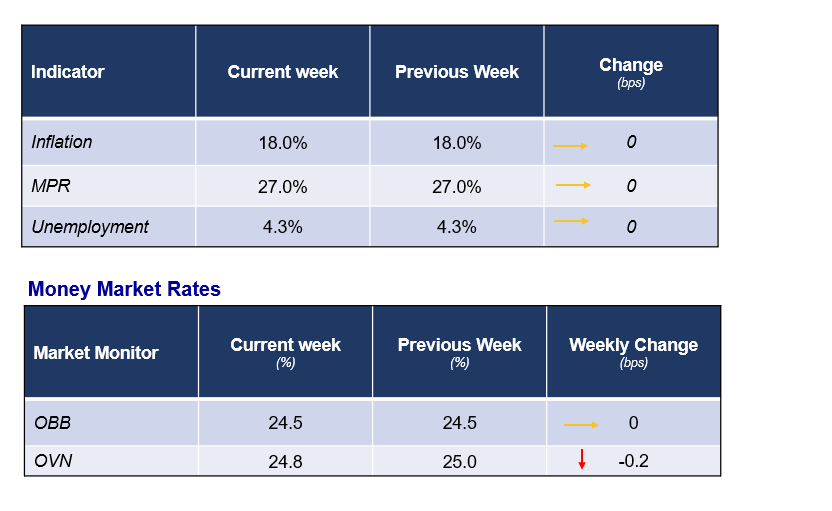Click the OVN row label
The image size is (832, 511).
(52, 460)
